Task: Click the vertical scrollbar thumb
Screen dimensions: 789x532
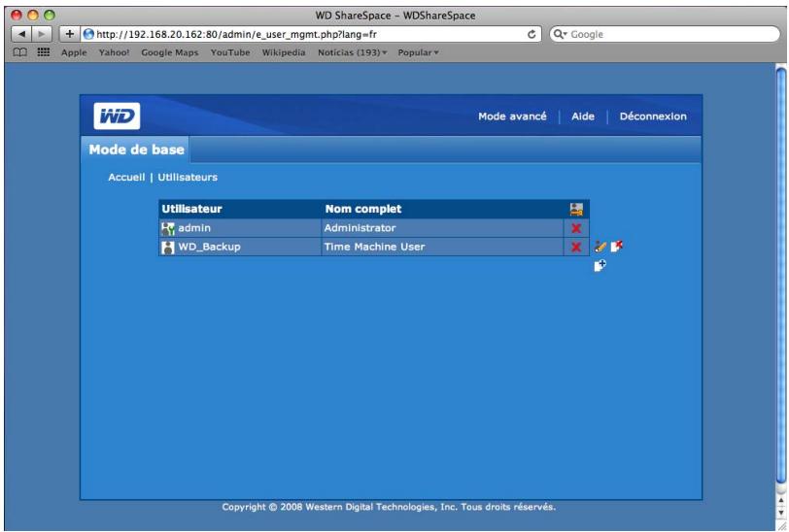Action: (781, 274)
